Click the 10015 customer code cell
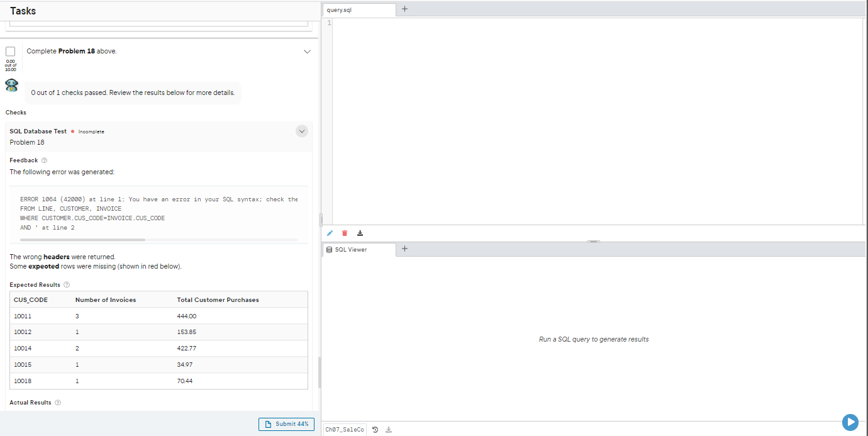Image resolution: width=868 pixels, height=436 pixels. [x=23, y=365]
